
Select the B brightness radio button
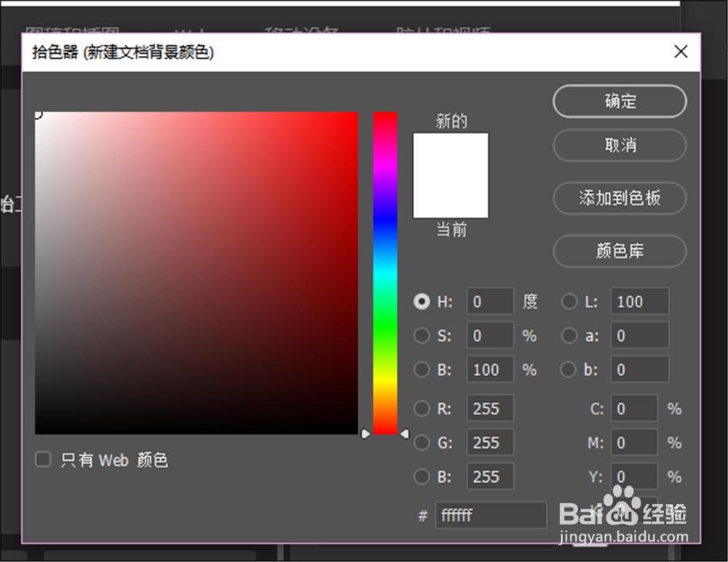coord(422,370)
